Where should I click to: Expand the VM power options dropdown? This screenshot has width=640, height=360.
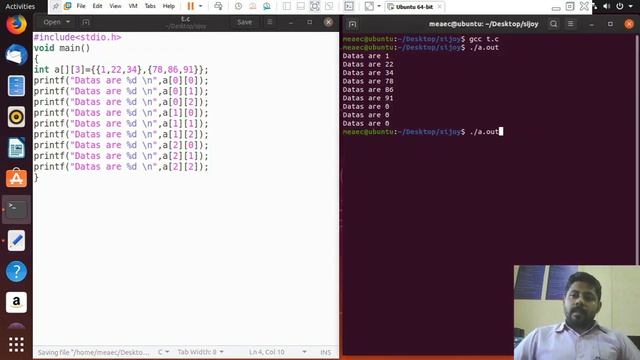click(x=200, y=6)
